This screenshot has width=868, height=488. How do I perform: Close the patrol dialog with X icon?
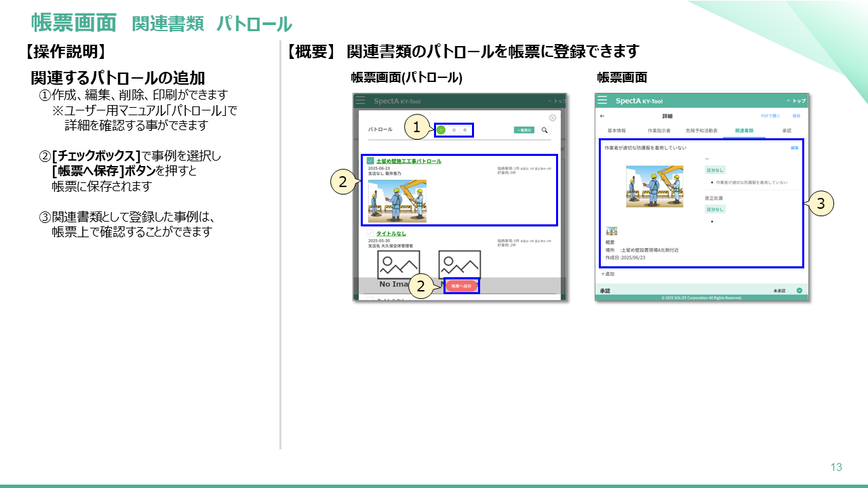coord(553,118)
